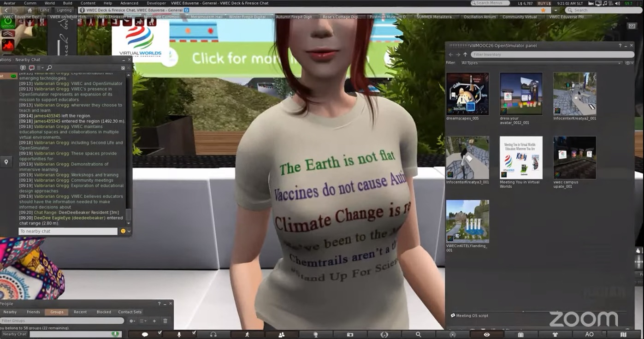Click the trash icon in People panel
The width and height of the screenshot is (644, 339).
[165, 321]
